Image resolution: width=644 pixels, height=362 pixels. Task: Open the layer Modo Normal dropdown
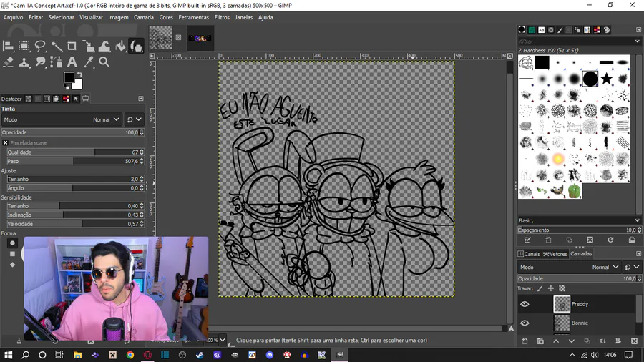[569, 267]
